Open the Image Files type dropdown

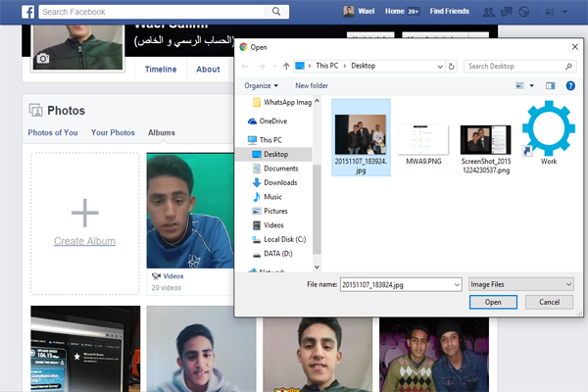click(x=519, y=283)
